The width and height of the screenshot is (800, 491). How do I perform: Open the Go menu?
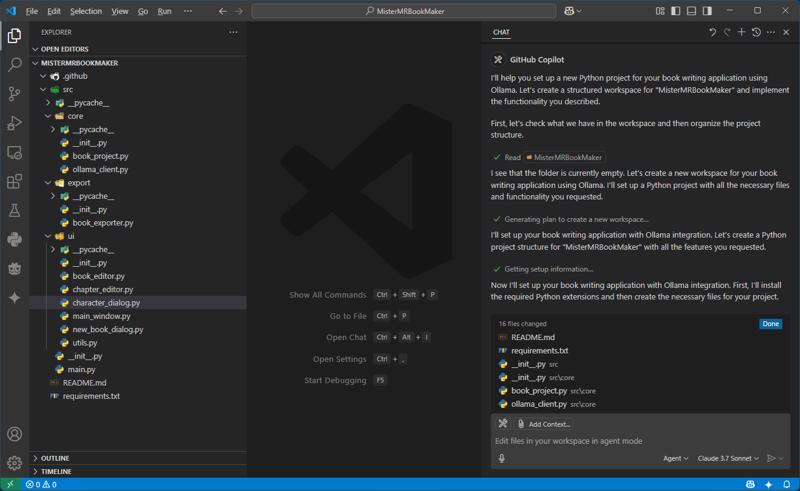pyautogui.click(x=143, y=11)
